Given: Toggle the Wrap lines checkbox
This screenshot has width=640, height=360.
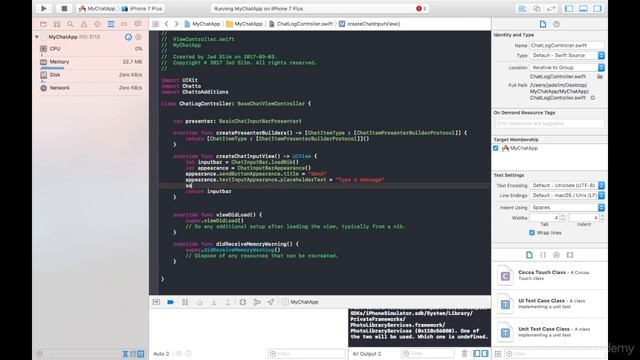Looking at the screenshot, I should 531,233.
